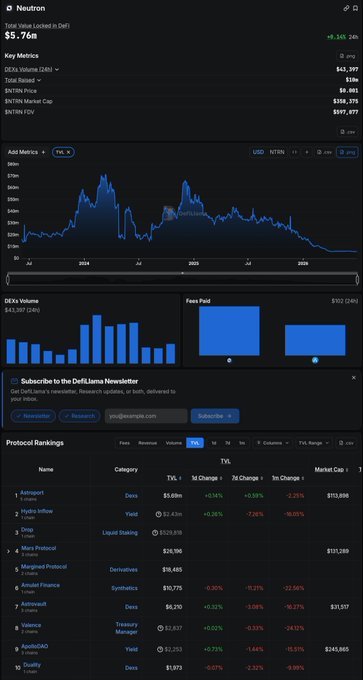363x680 pixels.
Task: Sort table by 1d Change column
Action: point(207,478)
